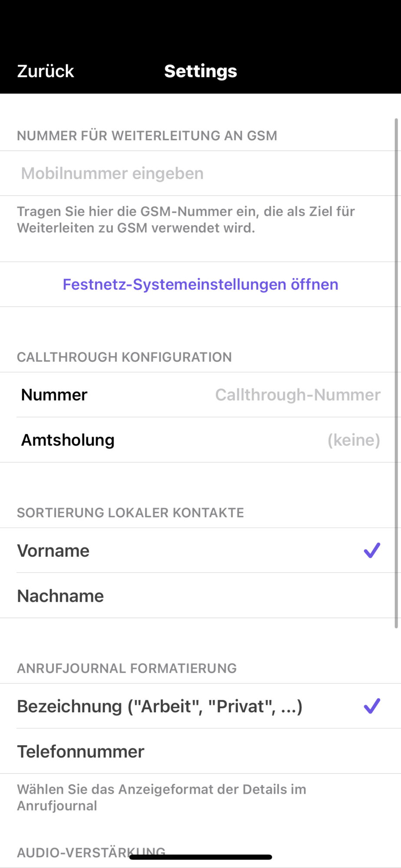Screen dimensions: 401x868
Task: Select Telefonnummer journal format option
Action: click(81, 752)
